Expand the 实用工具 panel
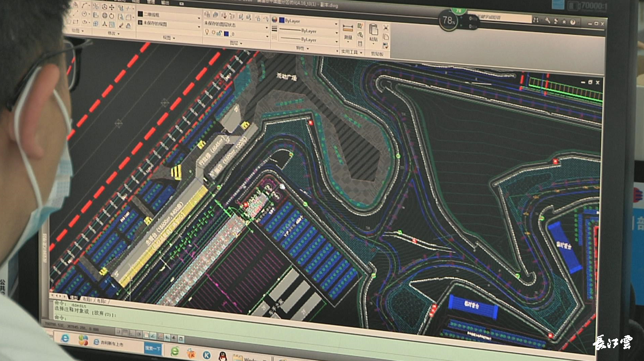 pos(352,51)
